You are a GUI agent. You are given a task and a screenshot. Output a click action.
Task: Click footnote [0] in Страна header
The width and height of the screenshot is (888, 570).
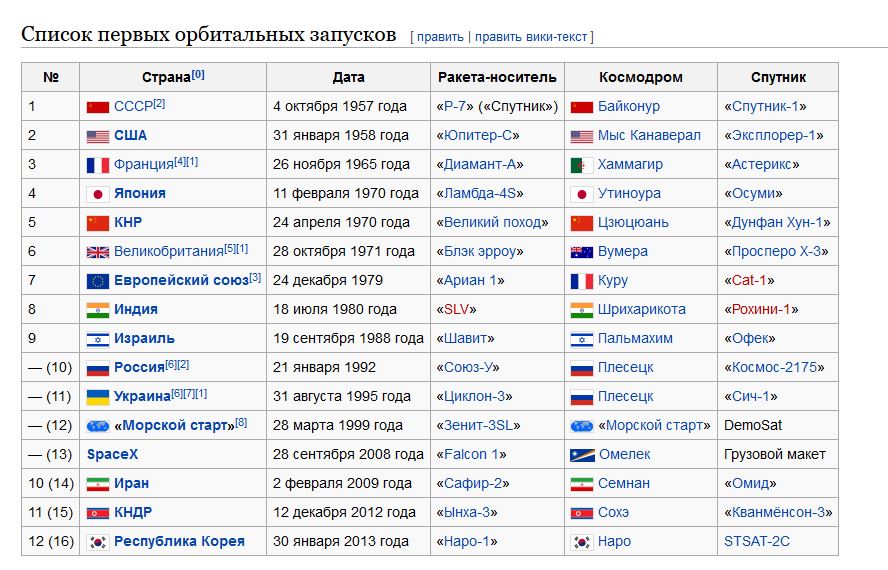(198, 74)
